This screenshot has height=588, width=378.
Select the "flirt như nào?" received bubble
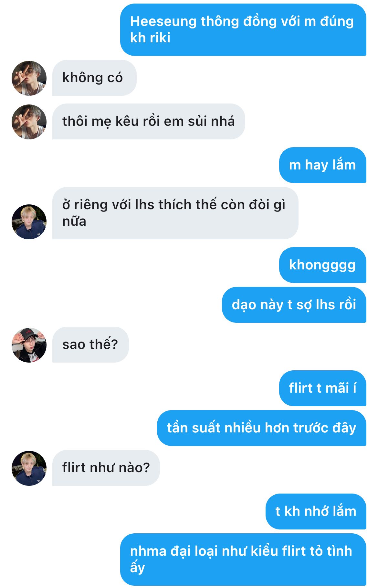click(106, 468)
